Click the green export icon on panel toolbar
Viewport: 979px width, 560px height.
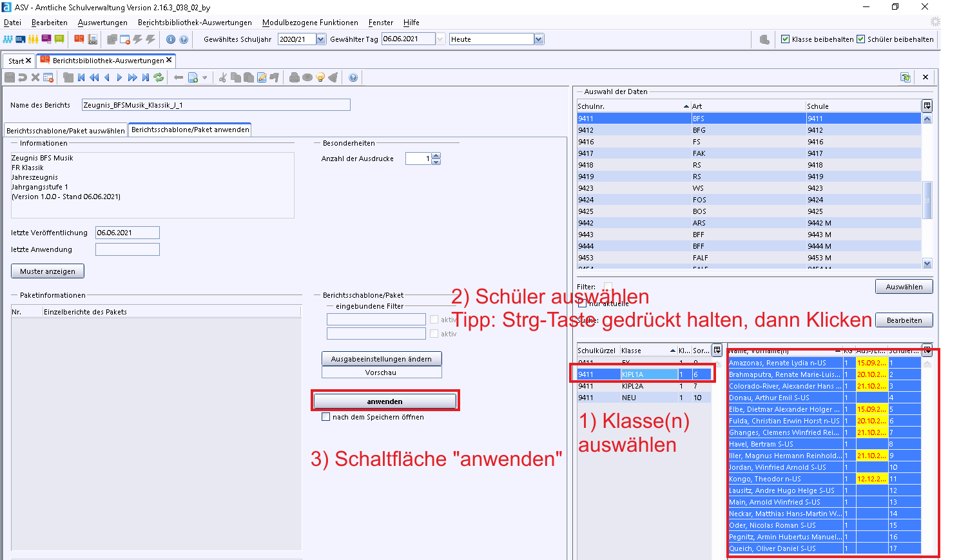click(x=906, y=77)
